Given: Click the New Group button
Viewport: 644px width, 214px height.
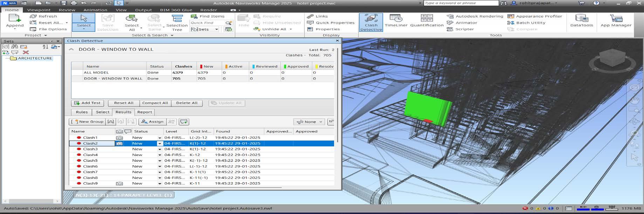Looking at the screenshot, I should [88, 122].
